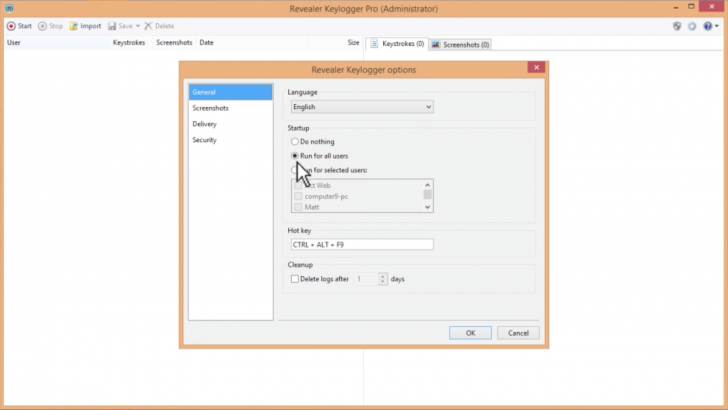Image resolution: width=728 pixels, height=410 pixels.
Task: Maximize the Revealer Keylogger Pro window
Action: (691, 7)
